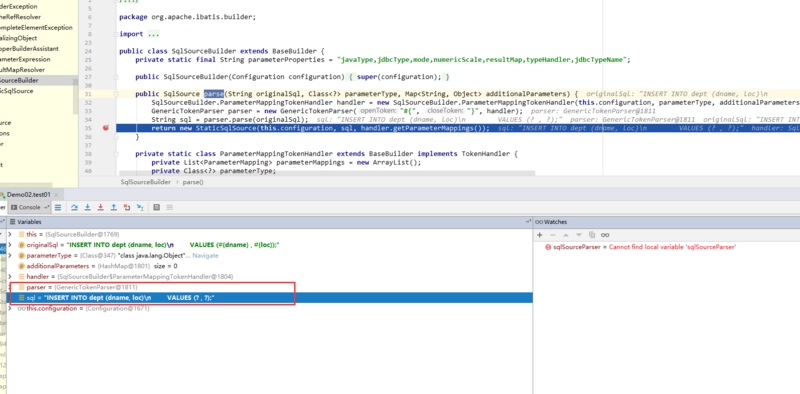Click the pin icon left of Watches header

pos(529,222)
